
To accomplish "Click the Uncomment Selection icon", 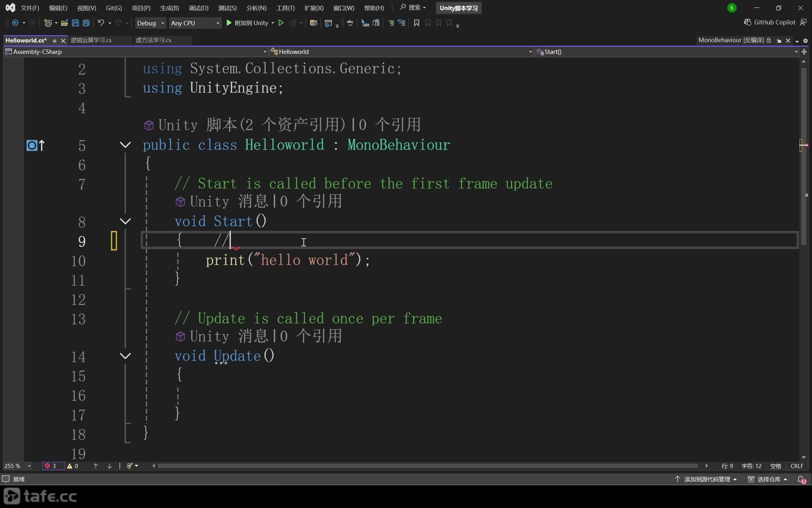I will (402, 23).
